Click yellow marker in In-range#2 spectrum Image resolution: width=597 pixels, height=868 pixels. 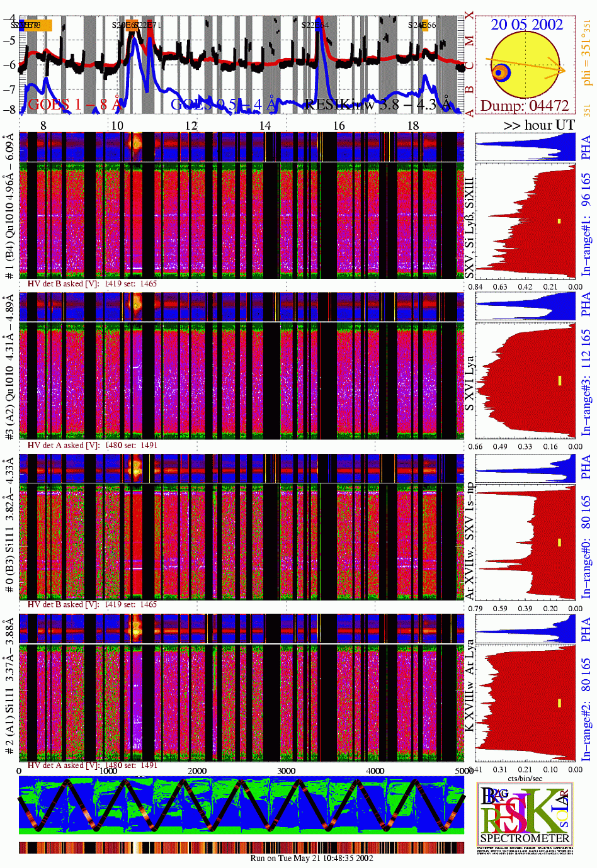coord(559,702)
